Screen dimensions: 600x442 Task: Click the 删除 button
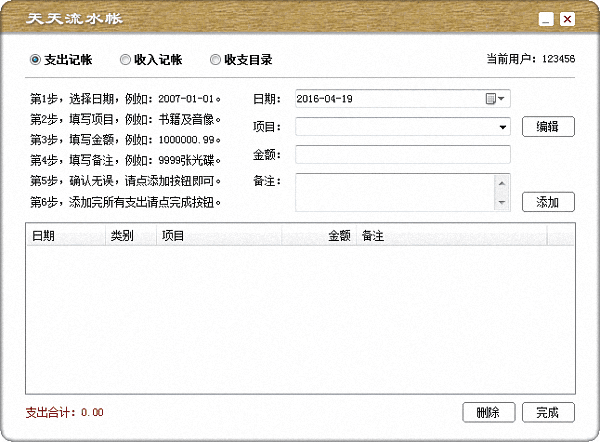point(489,412)
